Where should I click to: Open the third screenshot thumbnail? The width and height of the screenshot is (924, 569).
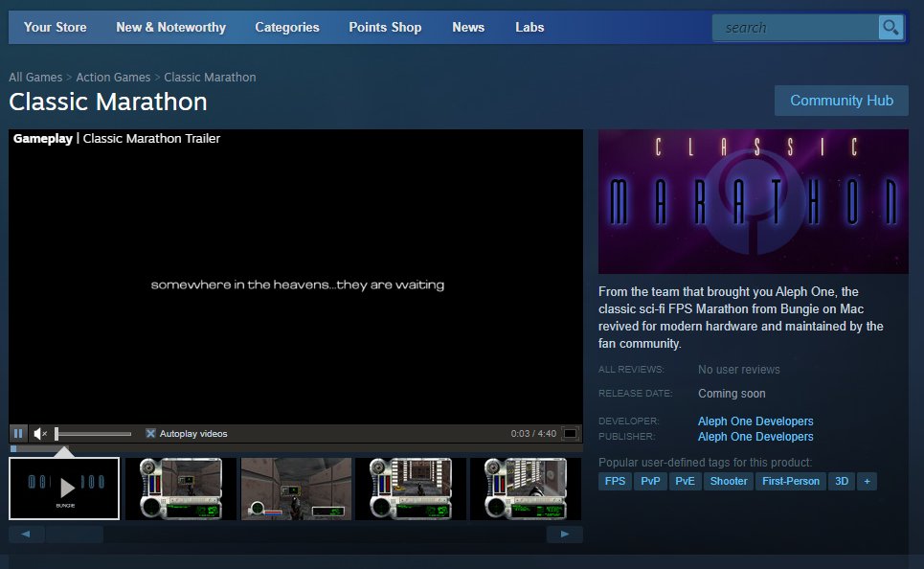pyautogui.click(x=296, y=489)
